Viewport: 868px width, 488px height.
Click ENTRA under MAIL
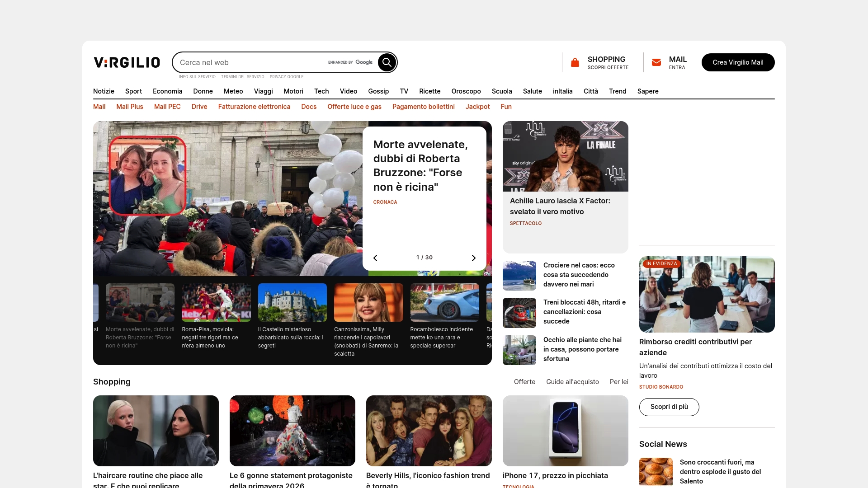tap(677, 67)
